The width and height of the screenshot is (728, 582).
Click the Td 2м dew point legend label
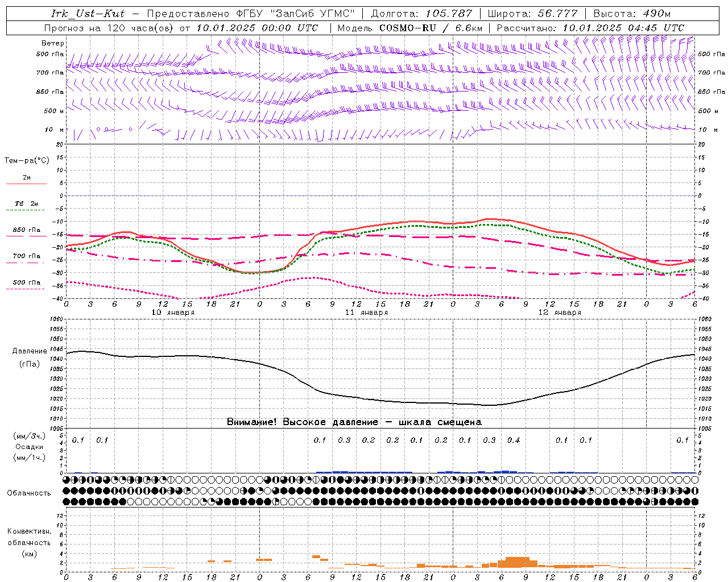[x=27, y=203]
